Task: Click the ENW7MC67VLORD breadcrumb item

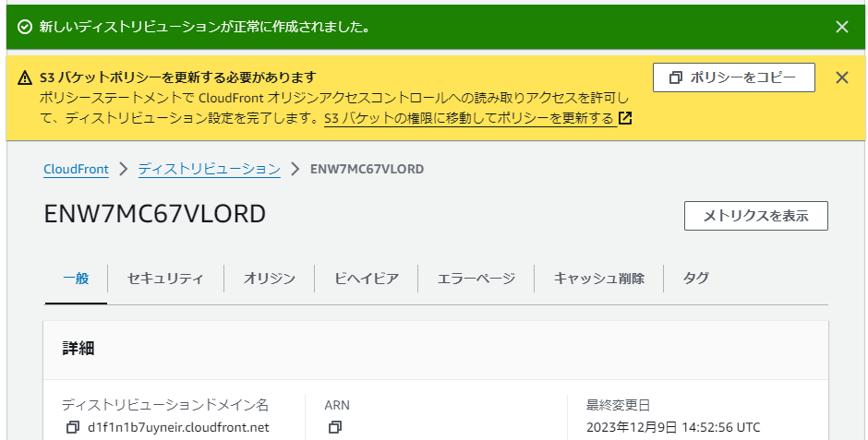Action: click(367, 169)
